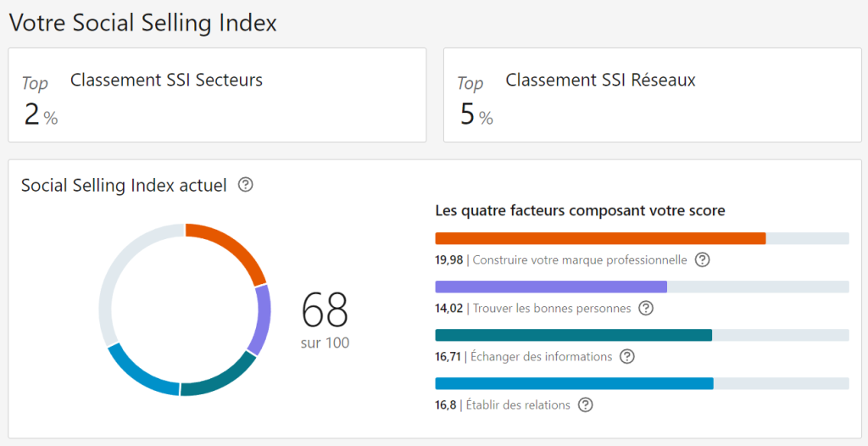Click the grey unfilled donut chart segment
The height and width of the screenshot is (446, 868).
[x=119, y=265]
